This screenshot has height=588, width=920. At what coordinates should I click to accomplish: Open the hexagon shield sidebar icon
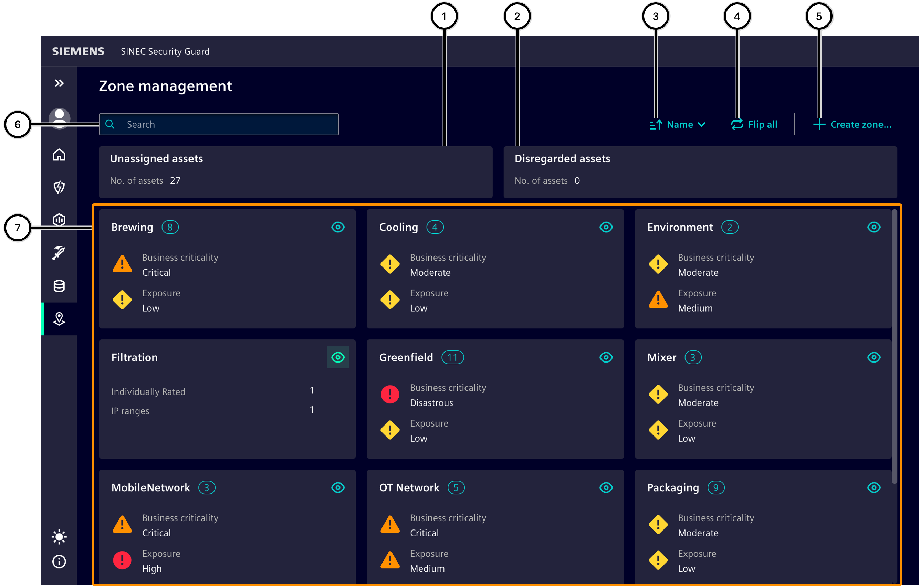tap(59, 220)
